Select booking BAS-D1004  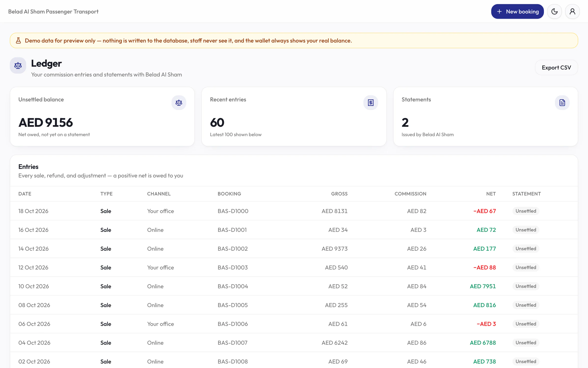pos(233,286)
